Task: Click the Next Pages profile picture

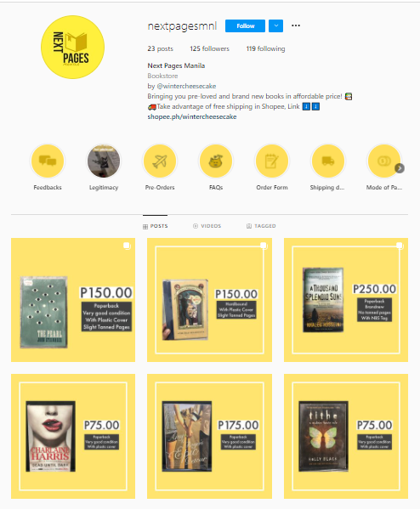Action: (73, 47)
